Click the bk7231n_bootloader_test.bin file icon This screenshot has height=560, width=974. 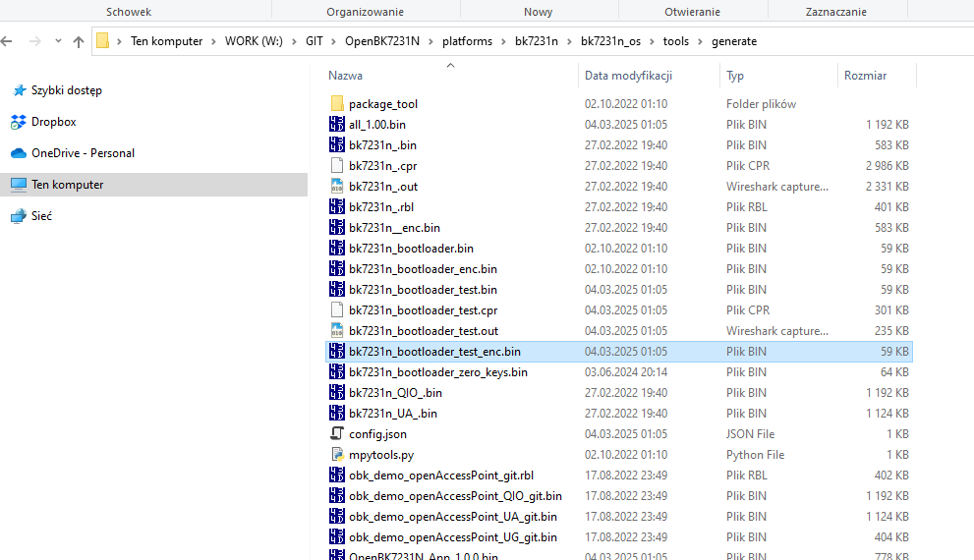[x=337, y=289]
